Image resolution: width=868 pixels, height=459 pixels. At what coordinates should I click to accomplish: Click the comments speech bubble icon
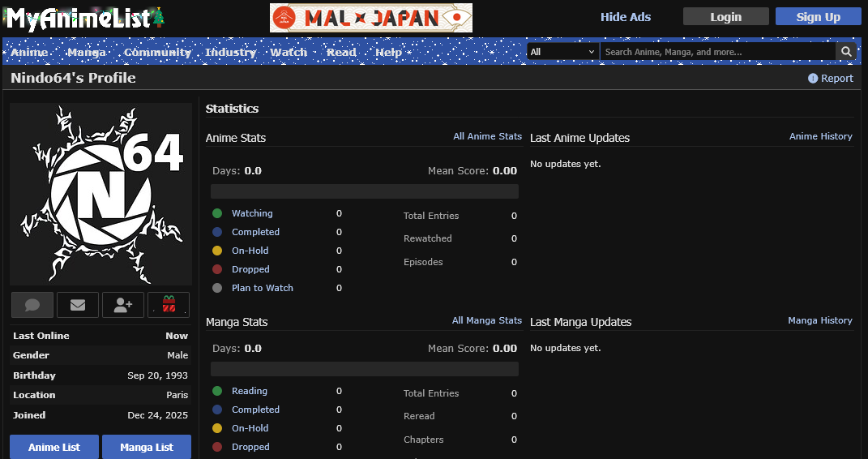coord(32,305)
